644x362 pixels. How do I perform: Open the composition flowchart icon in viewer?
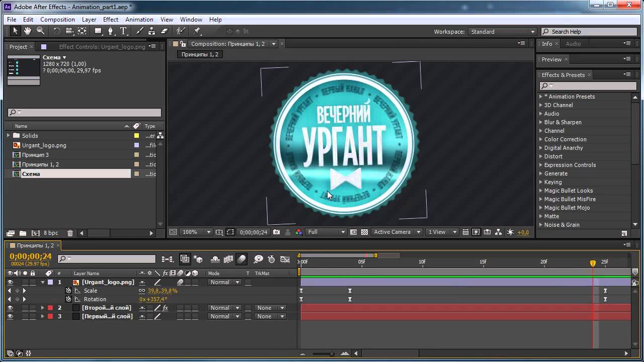(499, 232)
